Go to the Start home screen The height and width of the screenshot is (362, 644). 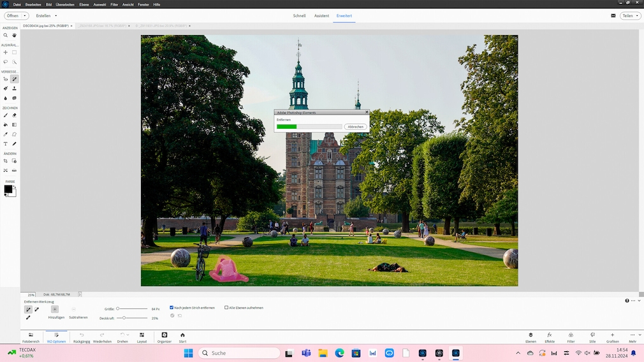point(183,337)
